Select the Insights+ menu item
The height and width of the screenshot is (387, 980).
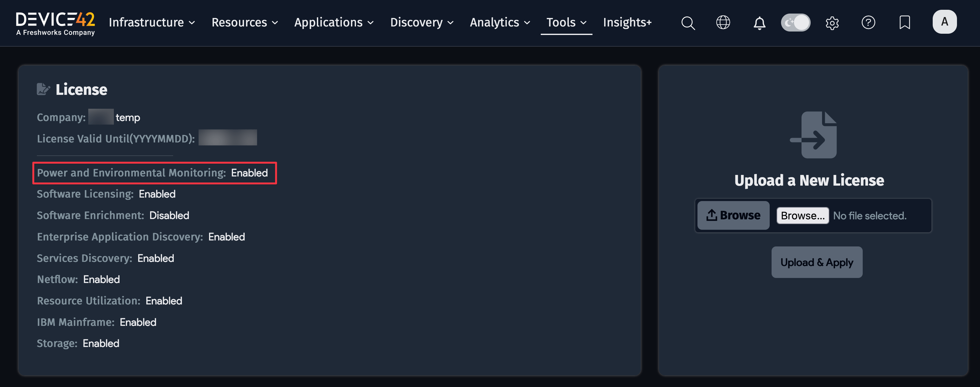(627, 22)
